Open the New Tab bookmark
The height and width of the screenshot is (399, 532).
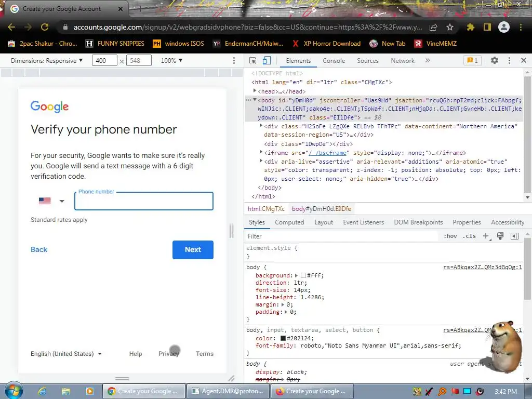(388, 44)
